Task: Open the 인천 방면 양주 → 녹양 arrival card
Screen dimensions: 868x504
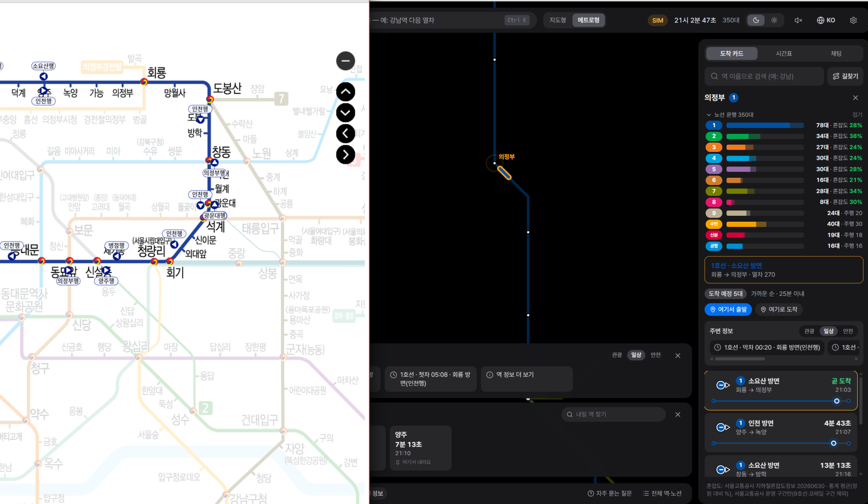Action: 781,433
